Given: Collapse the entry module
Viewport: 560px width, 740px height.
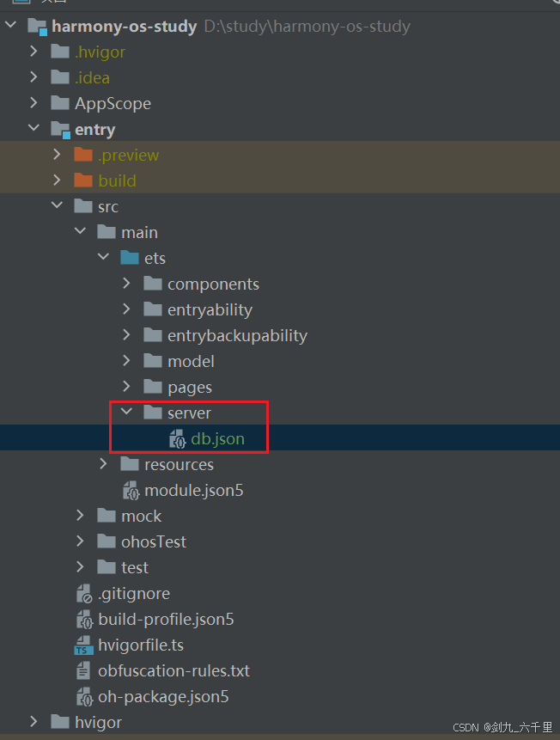Looking at the screenshot, I should coord(33,127).
